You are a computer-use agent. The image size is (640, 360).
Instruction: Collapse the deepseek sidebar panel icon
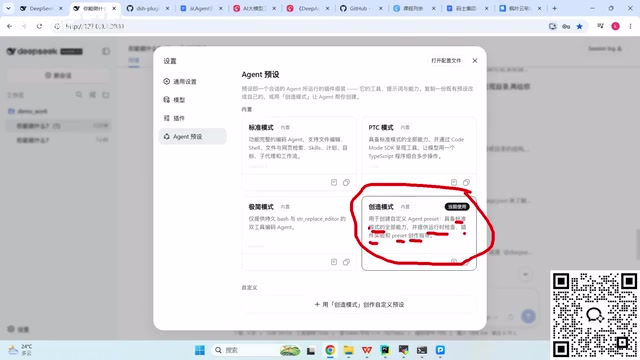106,51
